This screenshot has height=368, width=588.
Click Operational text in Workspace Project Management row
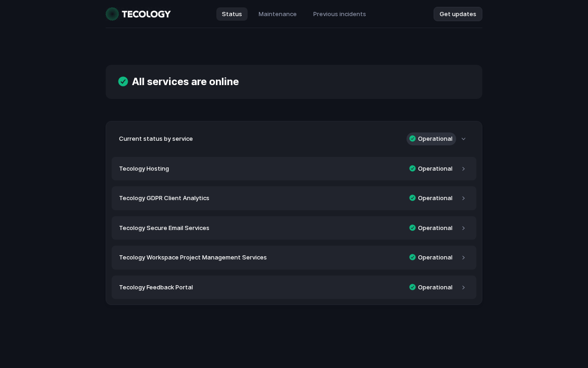pyautogui.click(x=435, y=258)
